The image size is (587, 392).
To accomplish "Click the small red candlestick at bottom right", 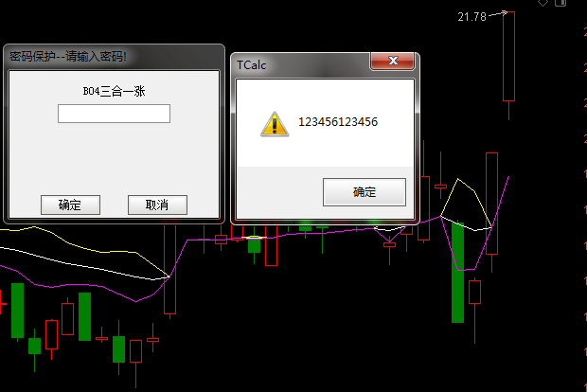I will tap(474, 292).
